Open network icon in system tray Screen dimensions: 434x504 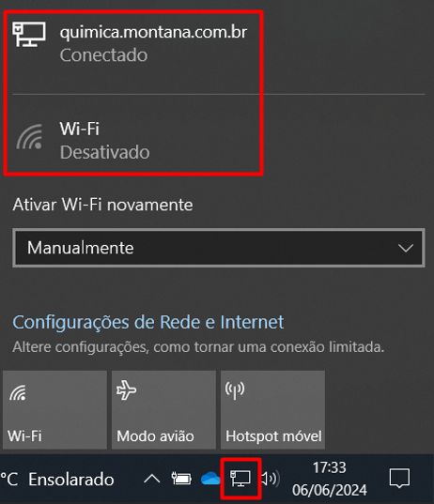240,479
